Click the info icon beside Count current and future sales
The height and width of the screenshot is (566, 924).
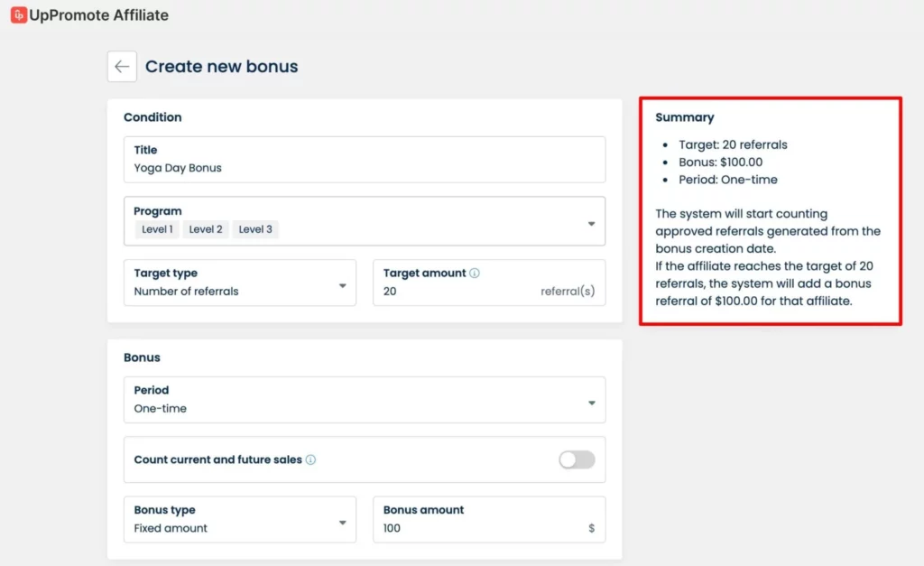tap(310, 459)
